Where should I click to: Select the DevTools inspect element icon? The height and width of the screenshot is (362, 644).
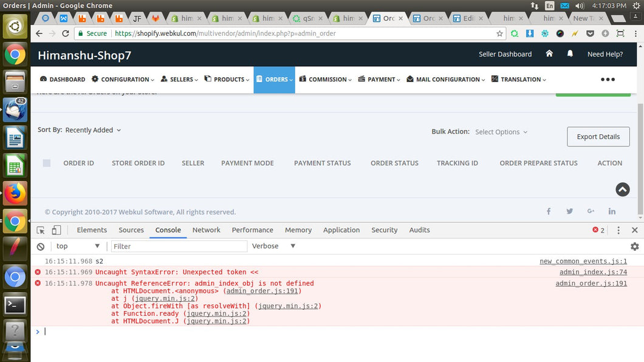click(x=41, y=230)
